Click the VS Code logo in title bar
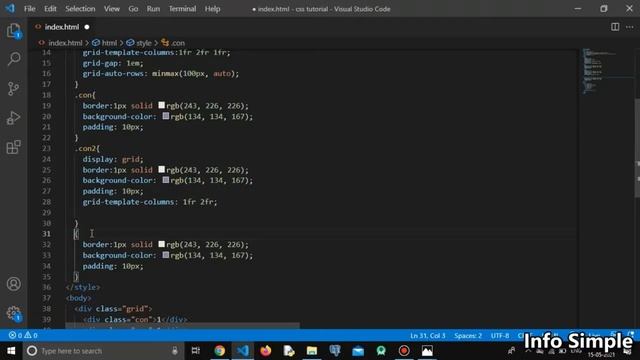The width and height of the screenshot is (640, 360). click(10, 9)
